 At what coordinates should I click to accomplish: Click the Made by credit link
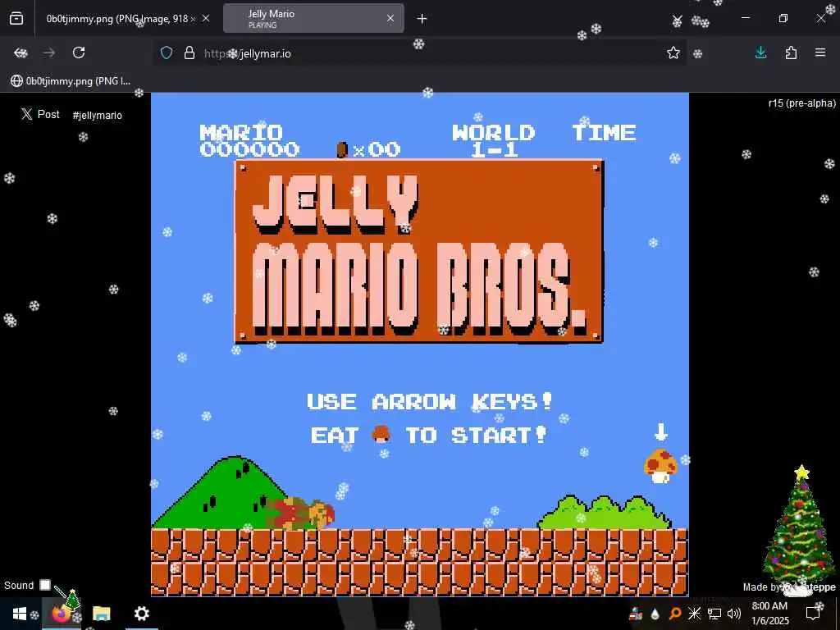tap(788, 587)
